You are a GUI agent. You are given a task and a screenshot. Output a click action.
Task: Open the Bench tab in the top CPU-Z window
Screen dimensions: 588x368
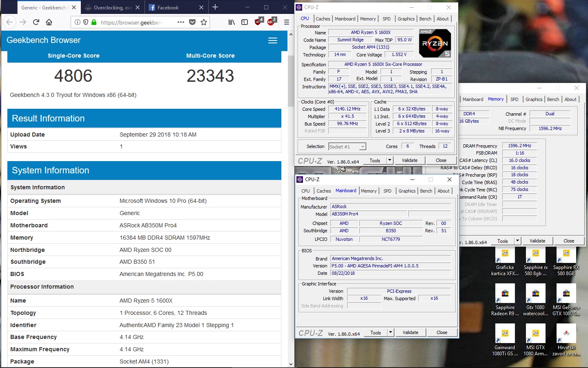pos(425,19)
